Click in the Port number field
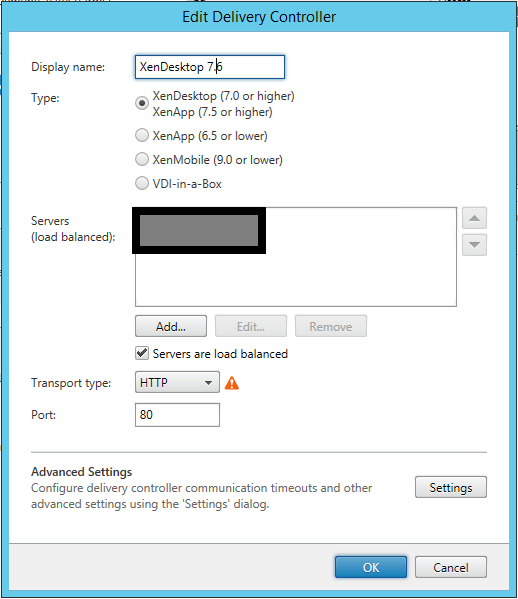This screenshot has width=518, height=599. coord(177,415)
